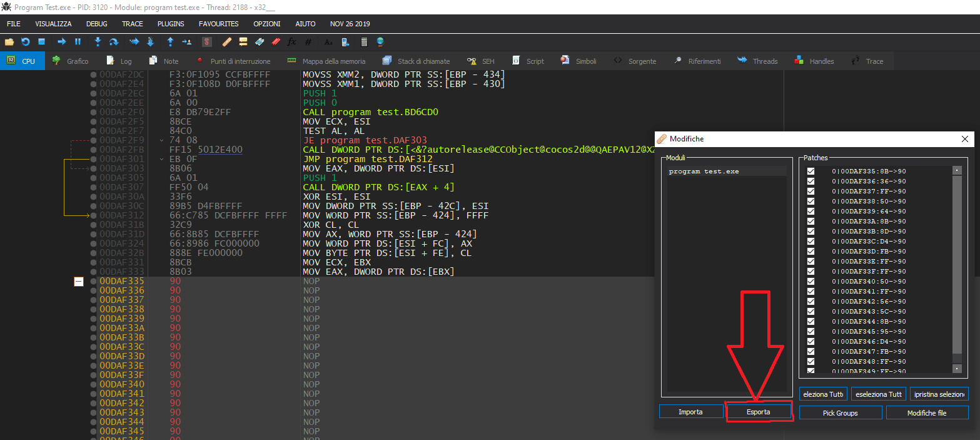This screenshot has height=440, width=980.
Task: Uncheck patch 00DAF33A:8B->90
Action: [x=811, y=221]
